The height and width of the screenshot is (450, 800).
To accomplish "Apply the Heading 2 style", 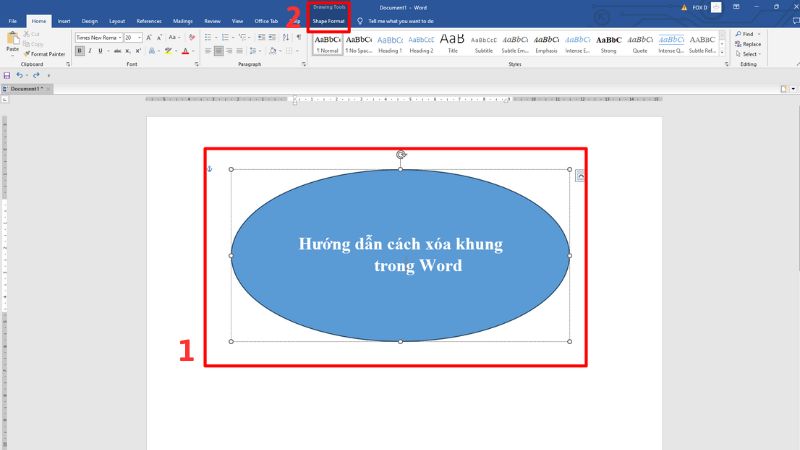I will pos(421,44).
